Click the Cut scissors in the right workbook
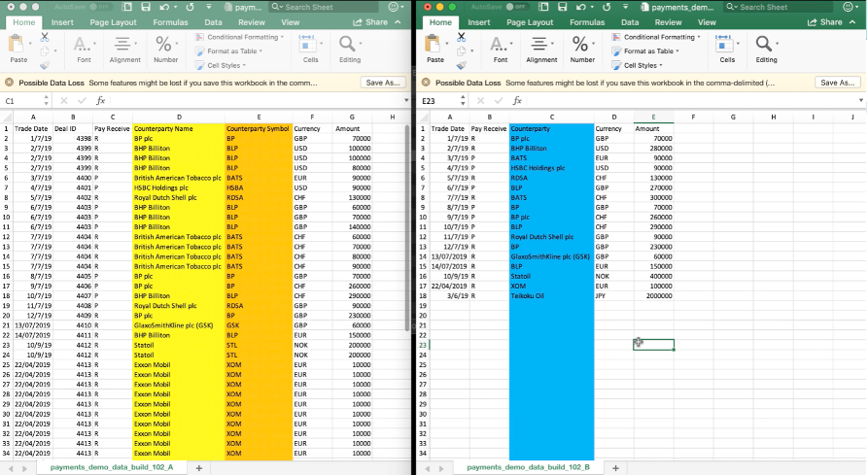This screenshot has height=475, width=868. pyautogui.click(x=461, y=37)
